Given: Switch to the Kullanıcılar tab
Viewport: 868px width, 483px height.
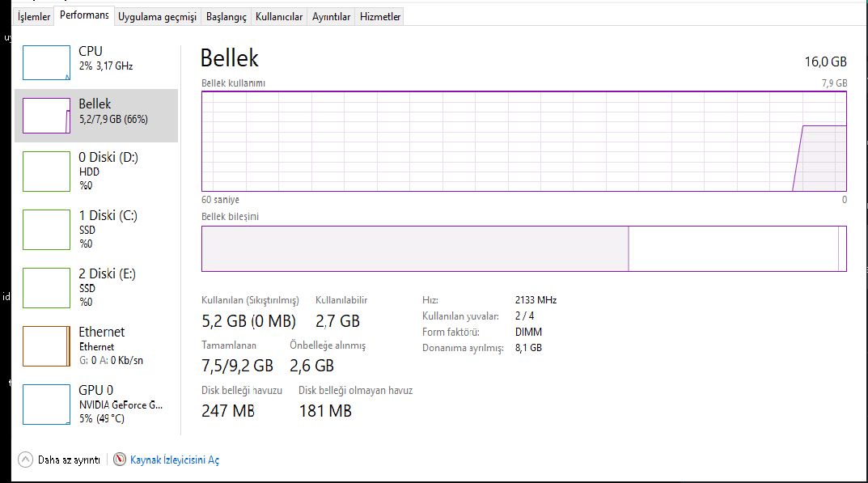Looking at the screenshot, I should click(279, 17).
